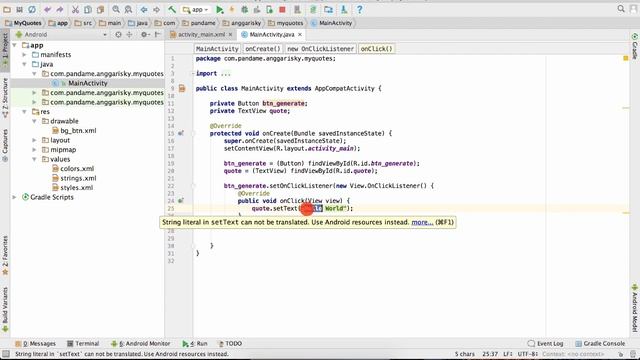Screen dimensions: 640x360
Task: Click Scroll from Source icon in project panel
Action: (x=118, y=35)
